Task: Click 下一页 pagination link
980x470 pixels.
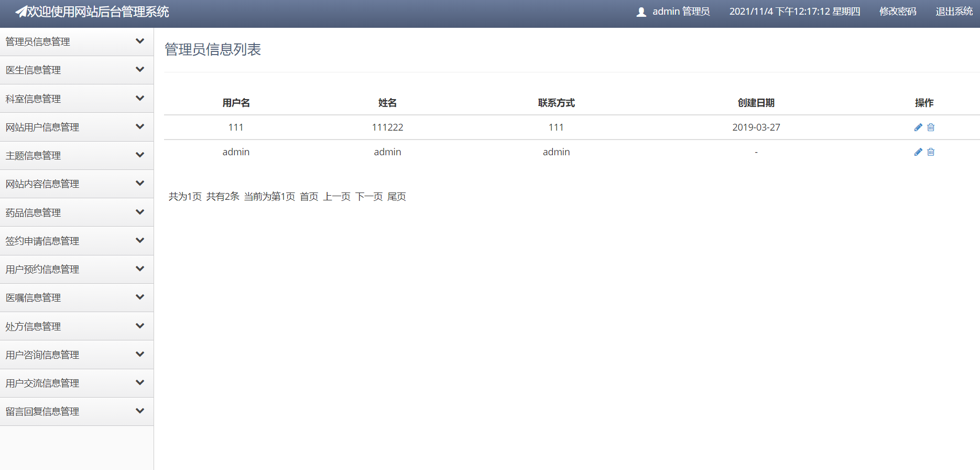Action: 369,197
